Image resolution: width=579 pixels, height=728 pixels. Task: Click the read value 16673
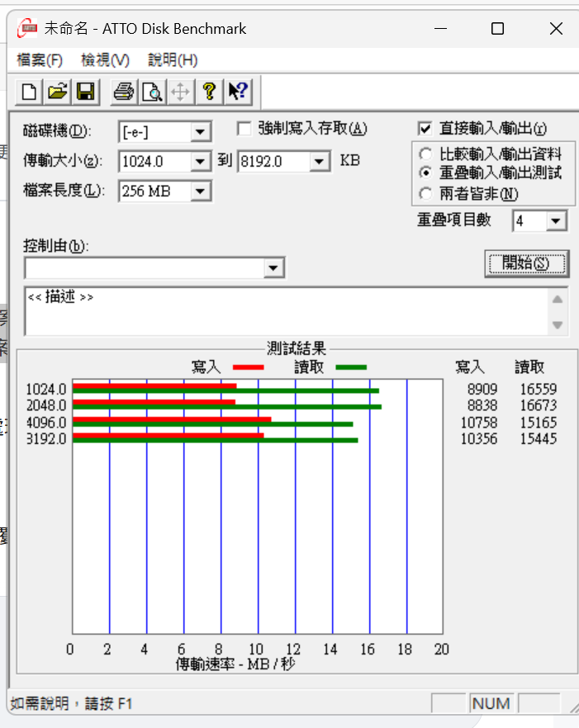[538, 405]
